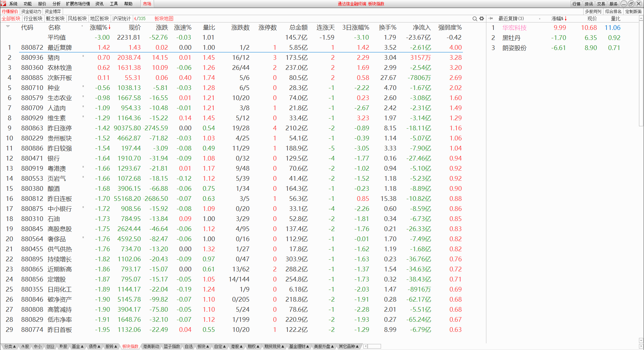Sort by the 涨速% column header

[183, 28]
